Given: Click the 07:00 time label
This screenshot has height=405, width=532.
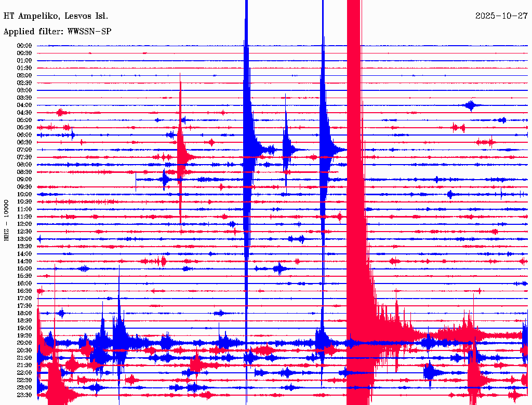Looking at the screenshot, I should point(24,150).
